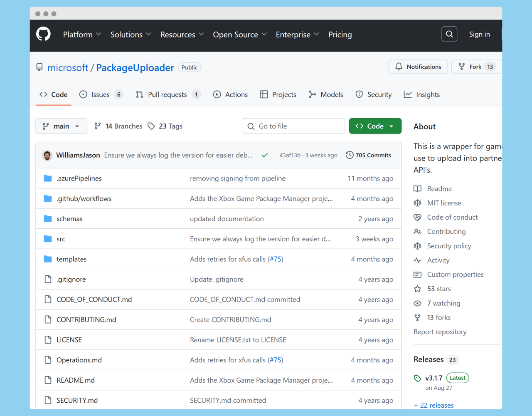Viewport: 532px width, 416px height.
Task: Open the 705 Commits history
Action: click(x=368, y=155)
